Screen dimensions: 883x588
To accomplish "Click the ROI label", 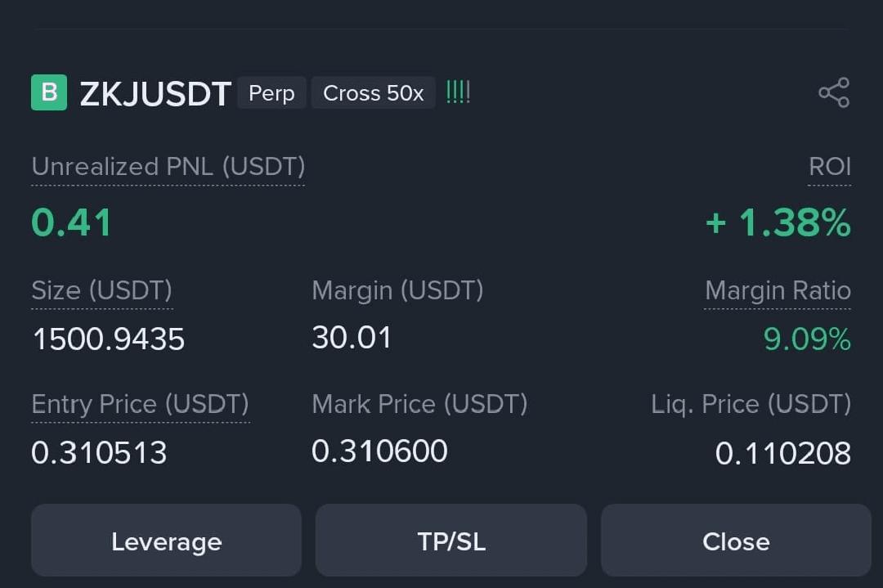I will point(829,167).
